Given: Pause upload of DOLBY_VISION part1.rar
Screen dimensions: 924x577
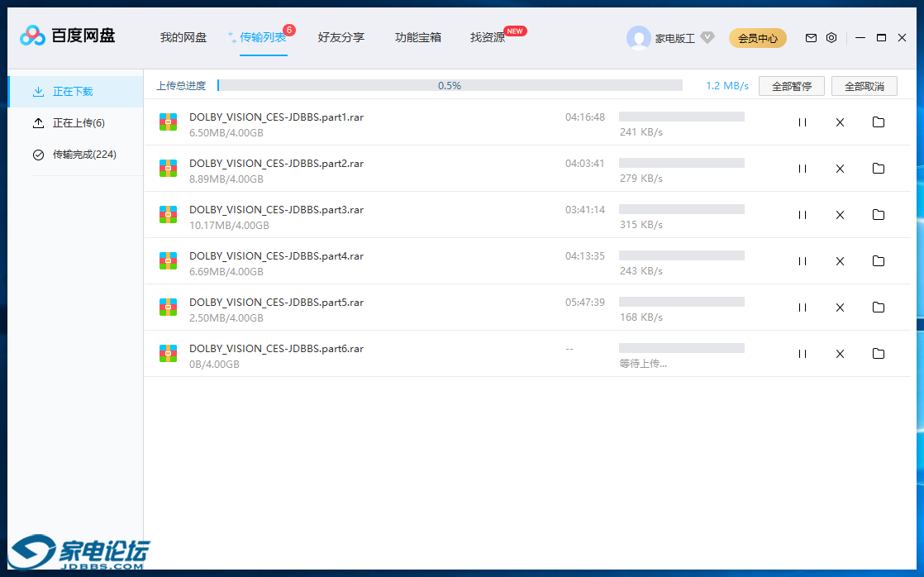Looking at the screenshot, I should 802,122.
